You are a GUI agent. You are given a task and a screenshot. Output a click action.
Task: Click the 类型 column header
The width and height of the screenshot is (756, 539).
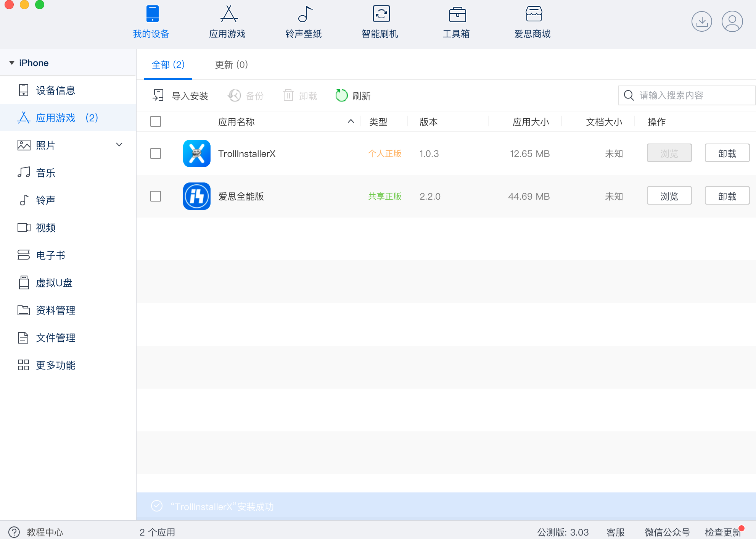[x=378, y=122]
